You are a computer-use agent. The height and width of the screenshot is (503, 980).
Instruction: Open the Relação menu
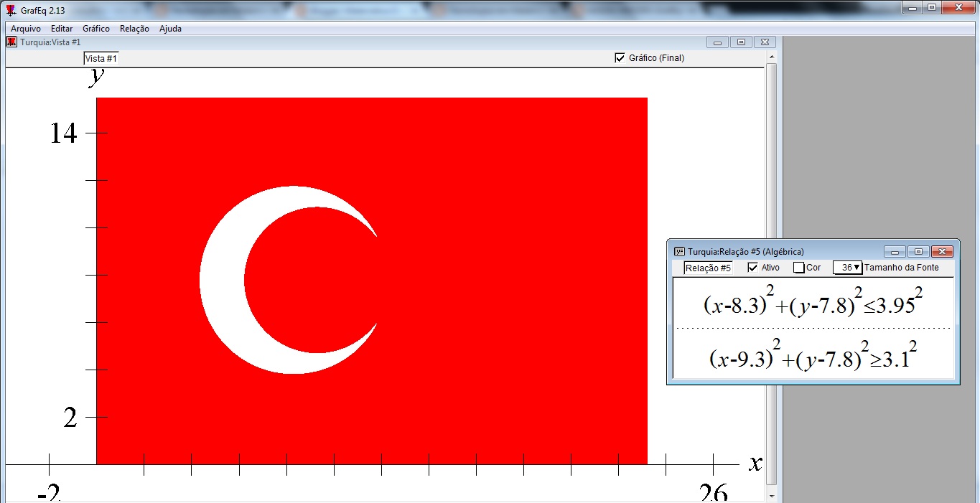134,29
